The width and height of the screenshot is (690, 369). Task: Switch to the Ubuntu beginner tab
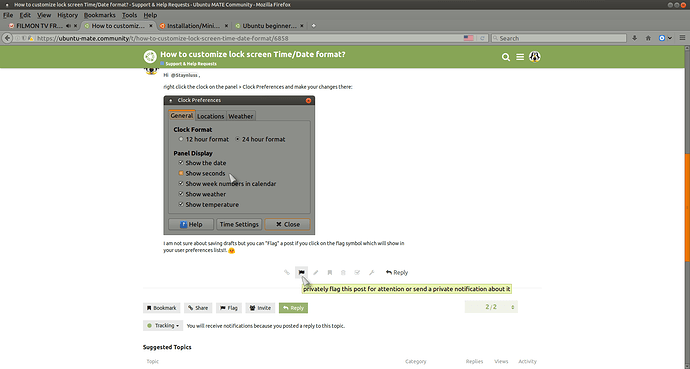269,26
